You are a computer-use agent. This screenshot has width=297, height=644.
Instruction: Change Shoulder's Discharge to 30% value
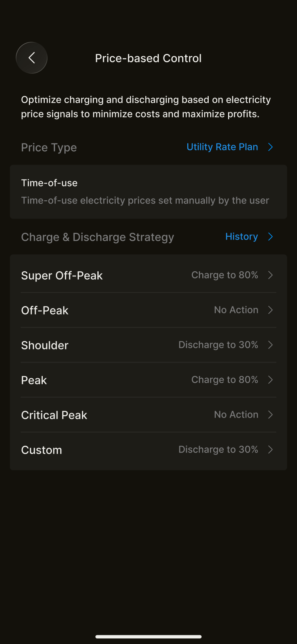pyautogui.click(x=218, y=345)
